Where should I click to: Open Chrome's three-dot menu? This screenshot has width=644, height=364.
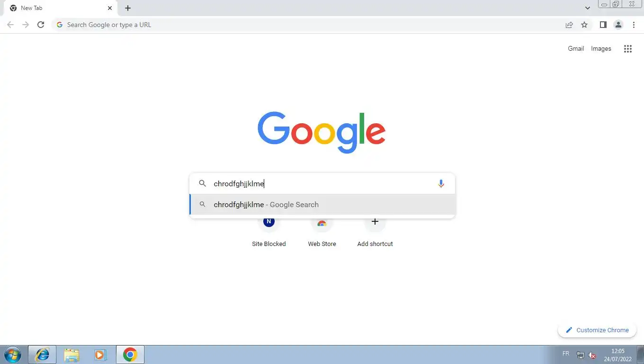[x=634, y=25]
